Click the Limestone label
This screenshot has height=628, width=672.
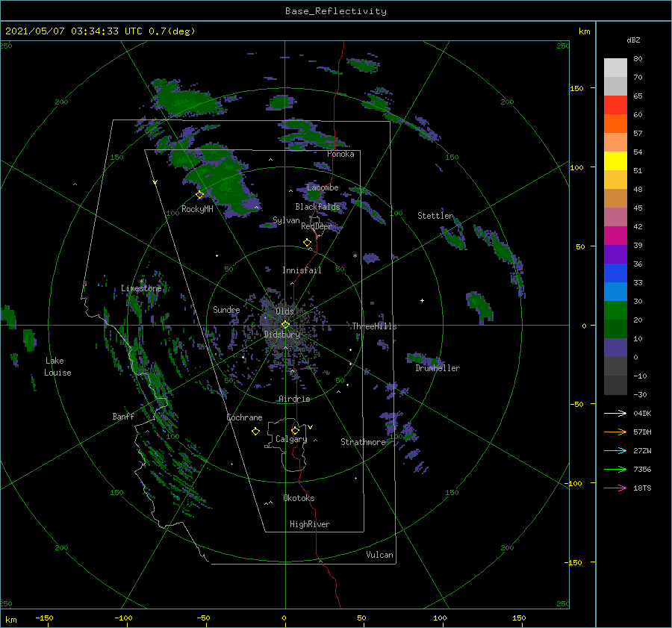coord(141,288)
